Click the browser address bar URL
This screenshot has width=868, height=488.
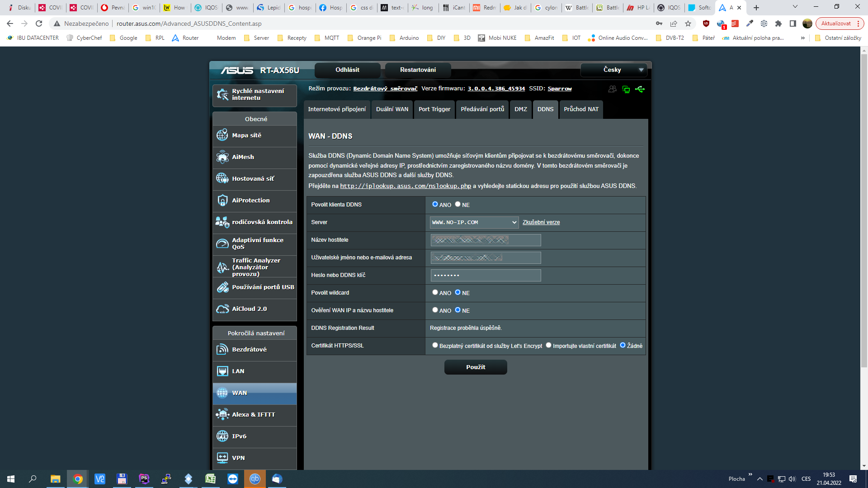pyautogui.click(x=189, y=23)
